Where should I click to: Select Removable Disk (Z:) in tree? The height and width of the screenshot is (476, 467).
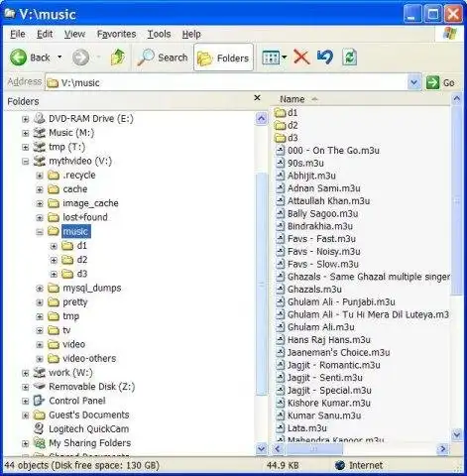pyautogui.click(x=92, y=387)
